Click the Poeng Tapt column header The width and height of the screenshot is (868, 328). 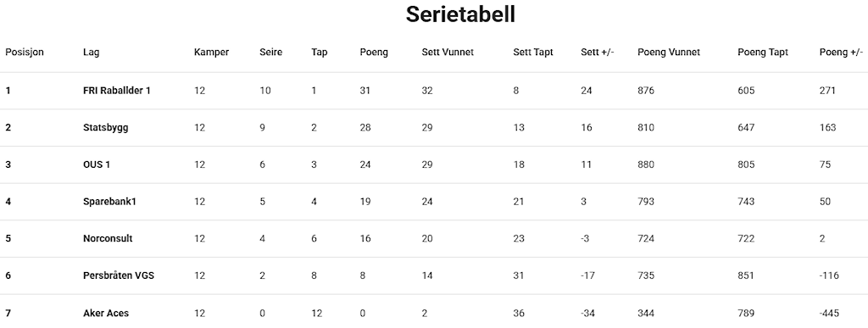(763, 52)
